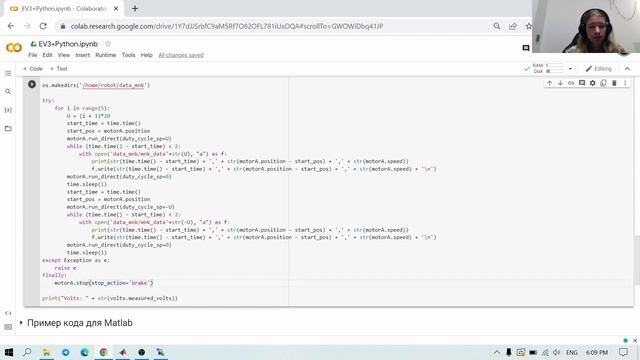
Task: Zoom icon in address bar
Action: (497, 26)
